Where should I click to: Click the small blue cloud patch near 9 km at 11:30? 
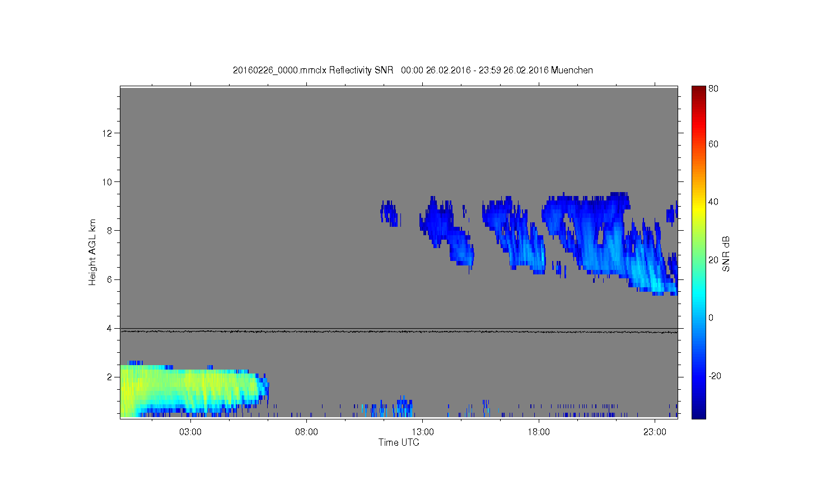coord(389,213)
